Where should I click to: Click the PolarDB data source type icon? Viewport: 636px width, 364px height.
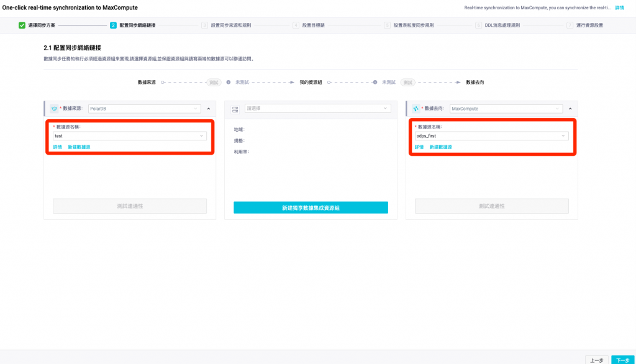click(x=54, y=109)
